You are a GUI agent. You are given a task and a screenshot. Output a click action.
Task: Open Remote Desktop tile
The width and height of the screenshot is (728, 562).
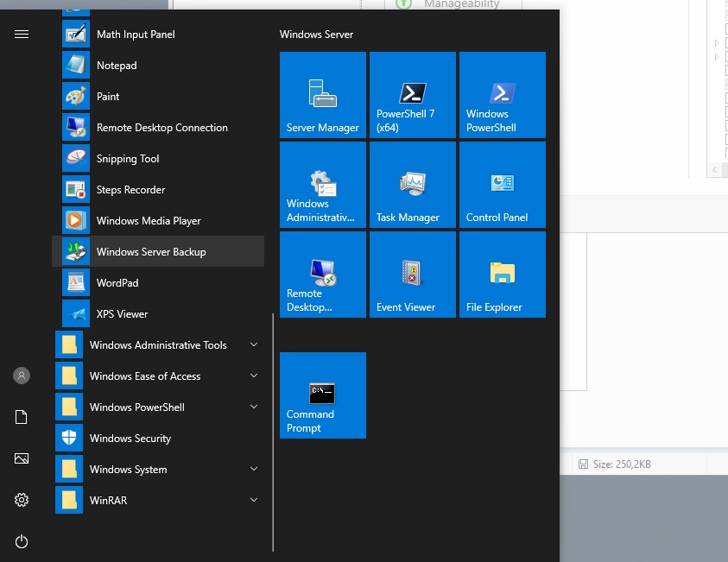click(323, 275)
